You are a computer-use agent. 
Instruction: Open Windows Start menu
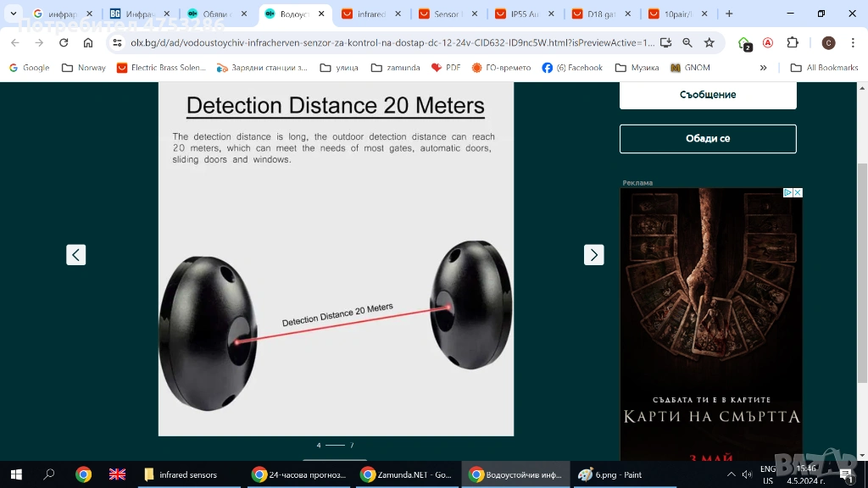click(x=15, y=474)
